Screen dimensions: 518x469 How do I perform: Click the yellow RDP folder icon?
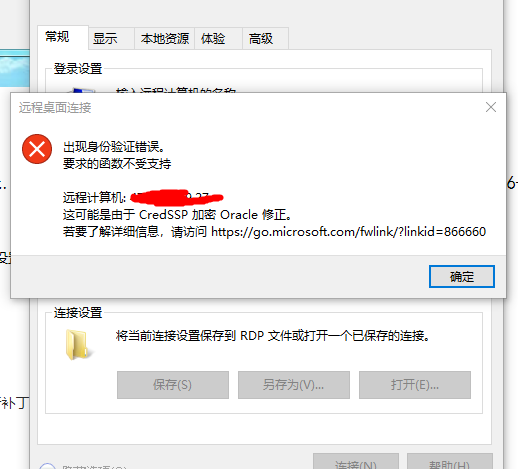click(x=78, y=345)
